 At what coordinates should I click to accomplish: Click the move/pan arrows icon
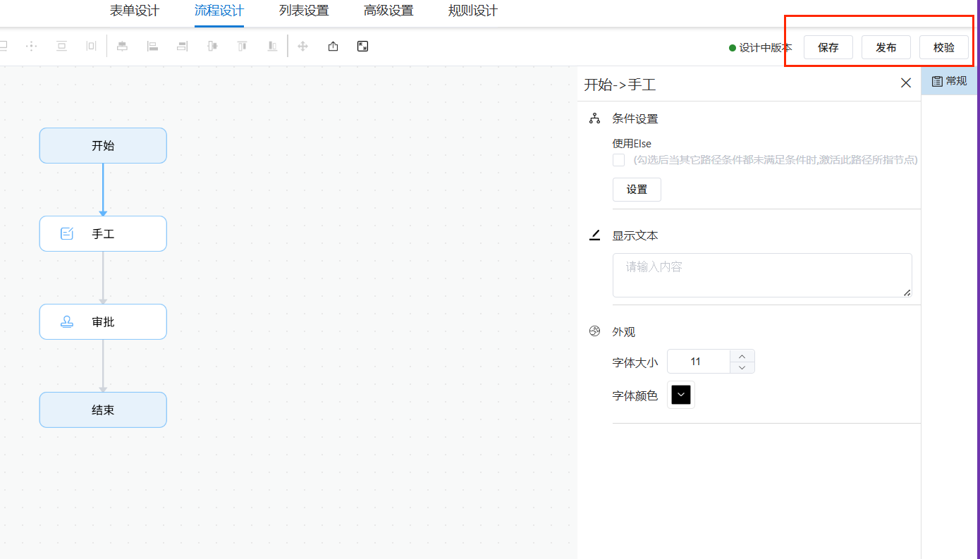pos(303,47)
